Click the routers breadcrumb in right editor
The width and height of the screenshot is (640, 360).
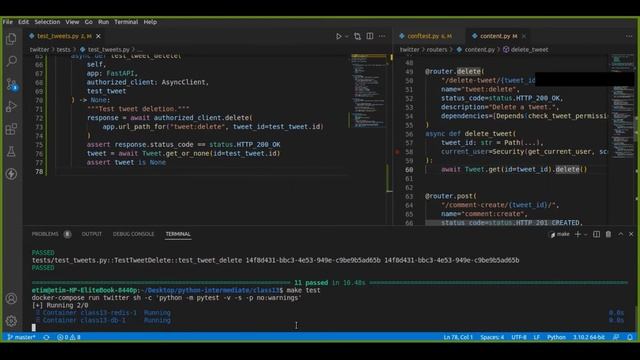pos(437,50)
